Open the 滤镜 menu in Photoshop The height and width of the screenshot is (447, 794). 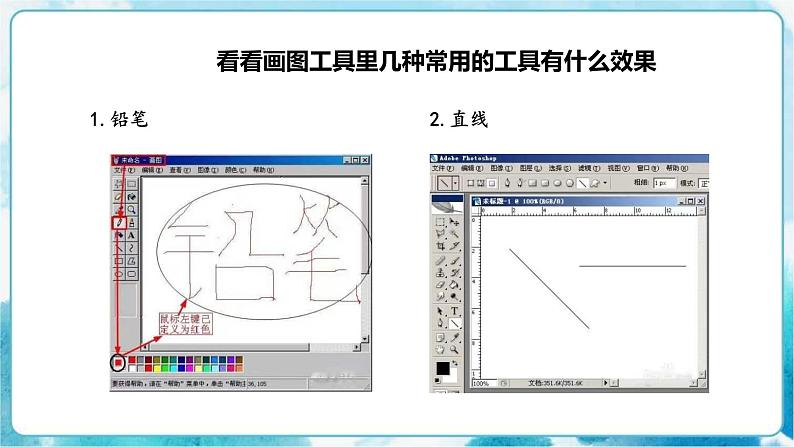[x=585, y=169]
